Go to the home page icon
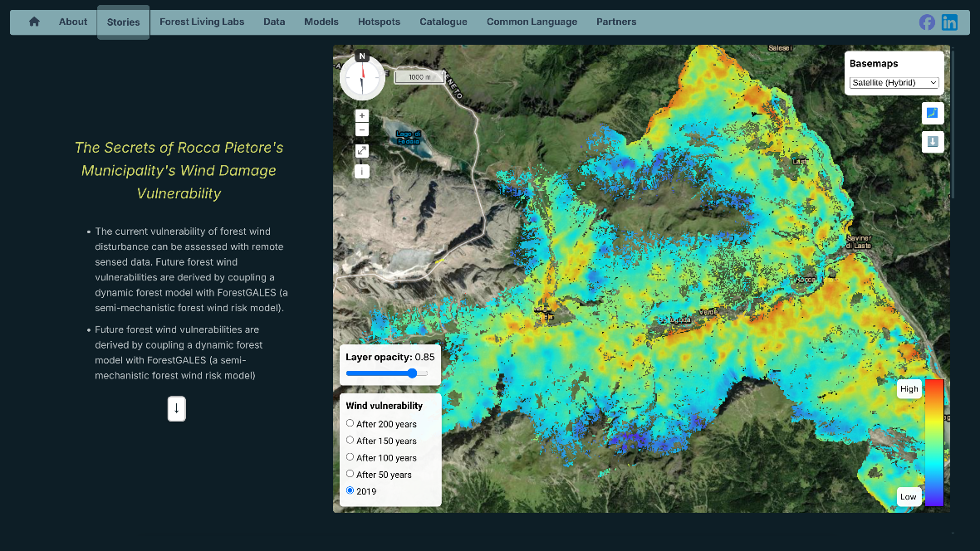The image size is (980, 551). pos(34,22)
